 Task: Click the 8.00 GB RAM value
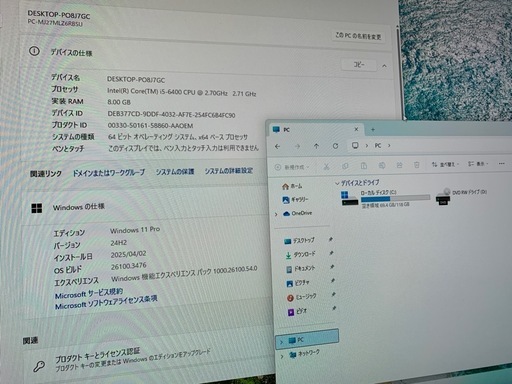[119, 102]
